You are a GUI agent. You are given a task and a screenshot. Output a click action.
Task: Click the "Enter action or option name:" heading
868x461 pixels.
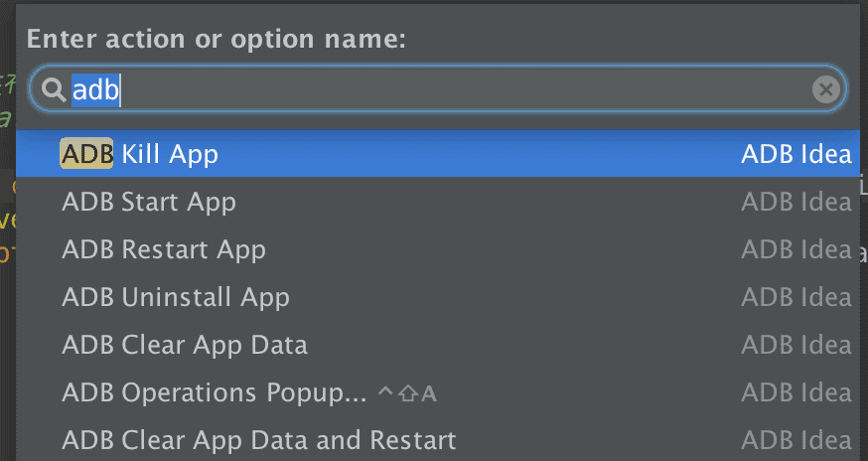pyautogui.click(x=217, y=40)
